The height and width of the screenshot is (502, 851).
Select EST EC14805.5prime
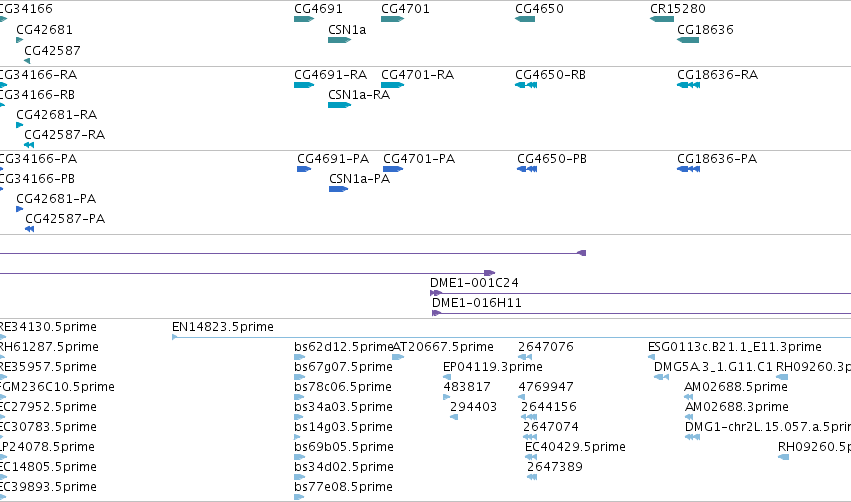pyautogui.click(x=48, y=467)
